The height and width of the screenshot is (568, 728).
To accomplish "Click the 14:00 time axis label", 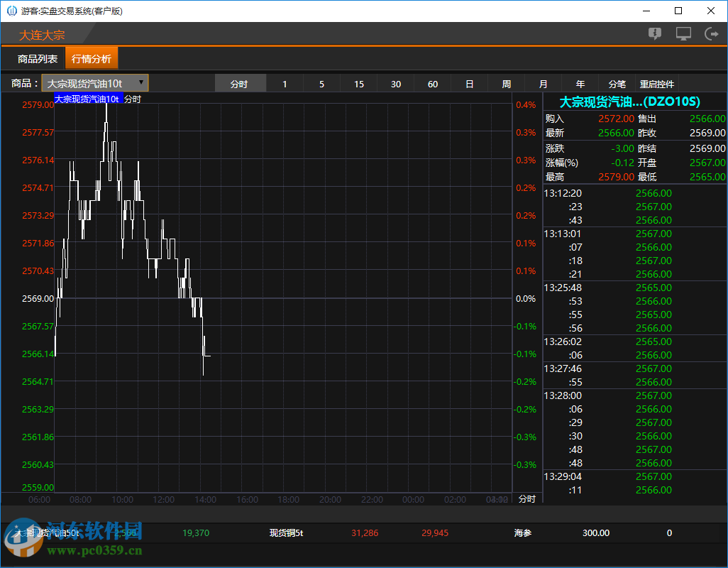I will 205,500.
